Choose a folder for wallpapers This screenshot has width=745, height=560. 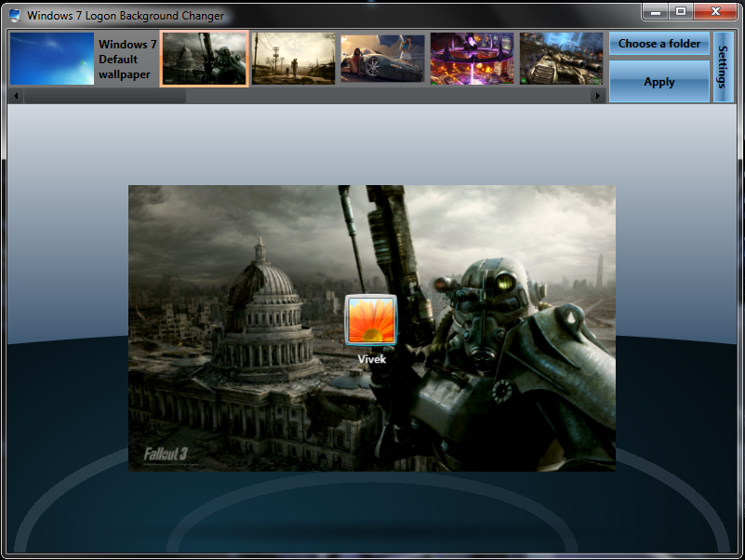pyautogui.click(x=659, y=44)
